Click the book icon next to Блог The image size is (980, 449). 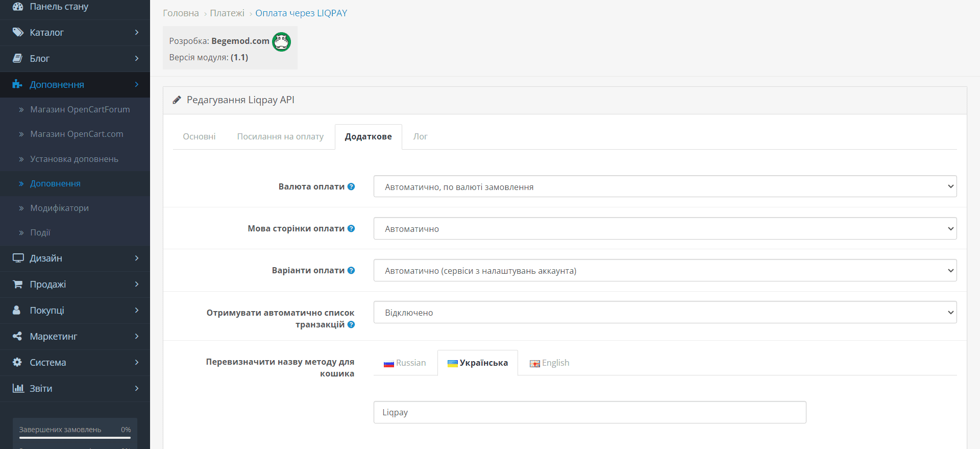18,58
